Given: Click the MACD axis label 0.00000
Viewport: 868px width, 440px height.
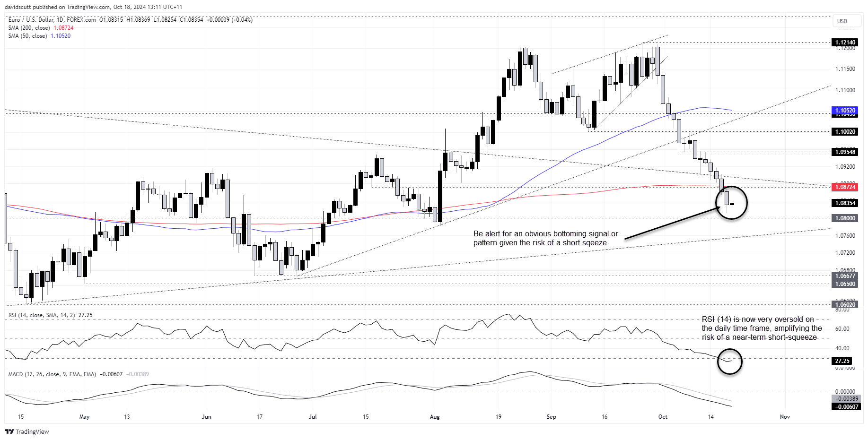Looking at the screenshot, I should pyautogui.click(x=845, y=392).
